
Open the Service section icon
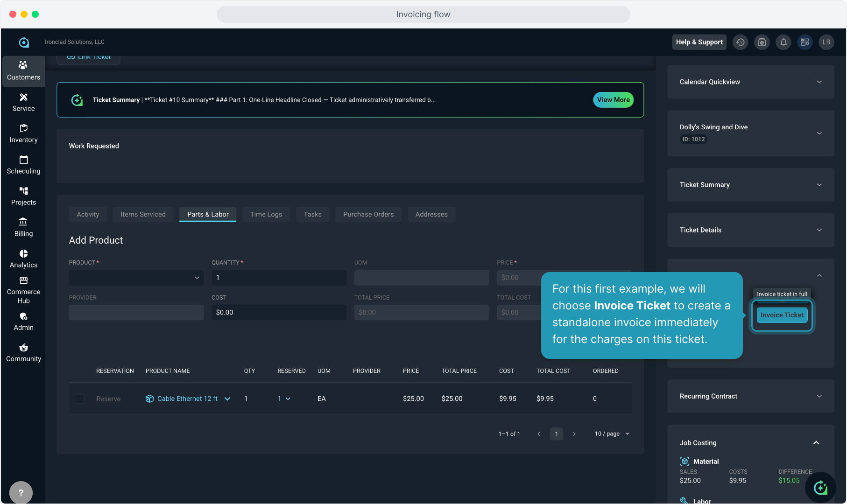coord(23,97)
